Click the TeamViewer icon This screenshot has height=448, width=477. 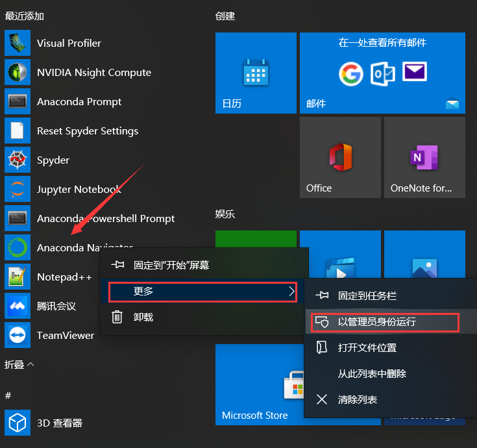pyautogui.click(x=18, y=335)
